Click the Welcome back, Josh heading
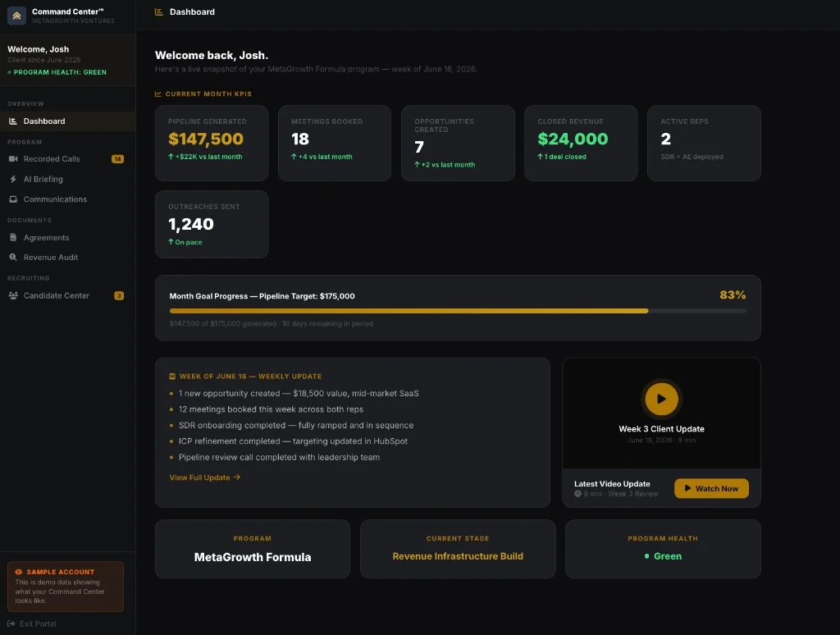Image resolution: width=840 pixels, height=635 pixels. (x=212, y=55)
